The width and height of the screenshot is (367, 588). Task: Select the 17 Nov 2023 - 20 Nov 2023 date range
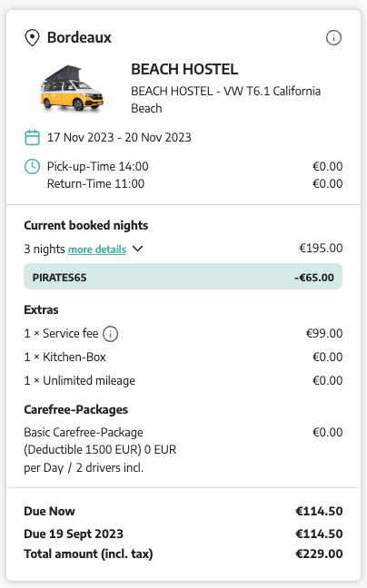[x=119, y=137]
